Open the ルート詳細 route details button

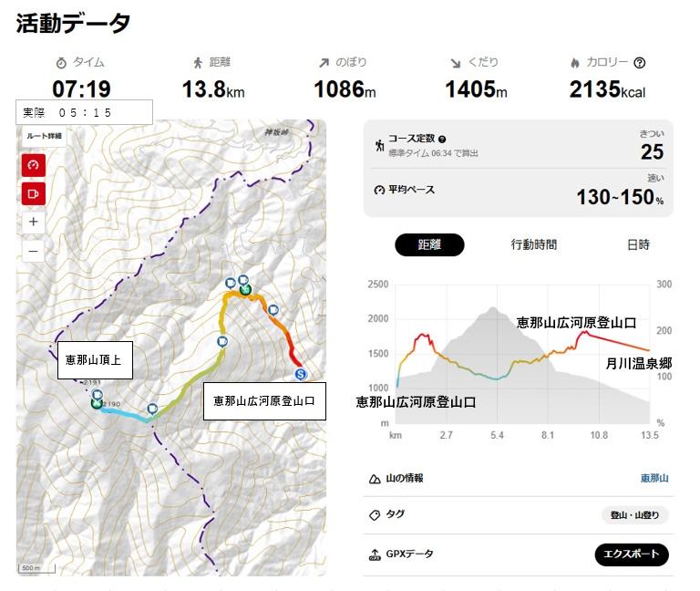[x=44, y=136]
